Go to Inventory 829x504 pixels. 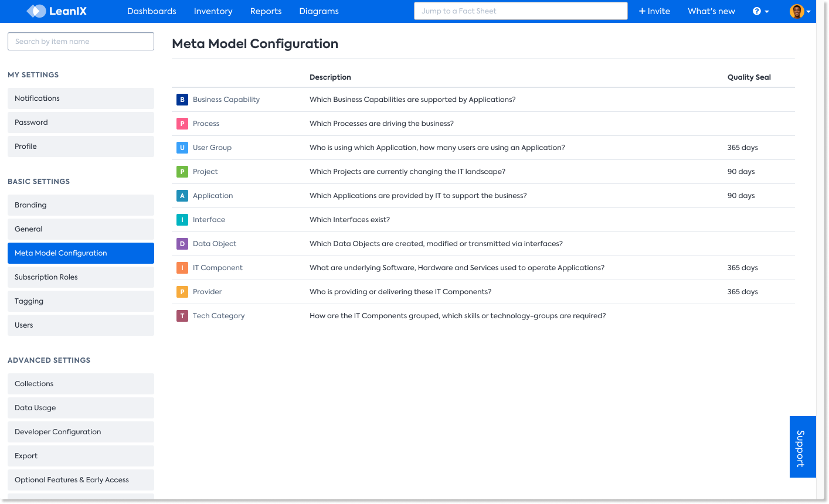pyautogui.click(x=213, y=11)
